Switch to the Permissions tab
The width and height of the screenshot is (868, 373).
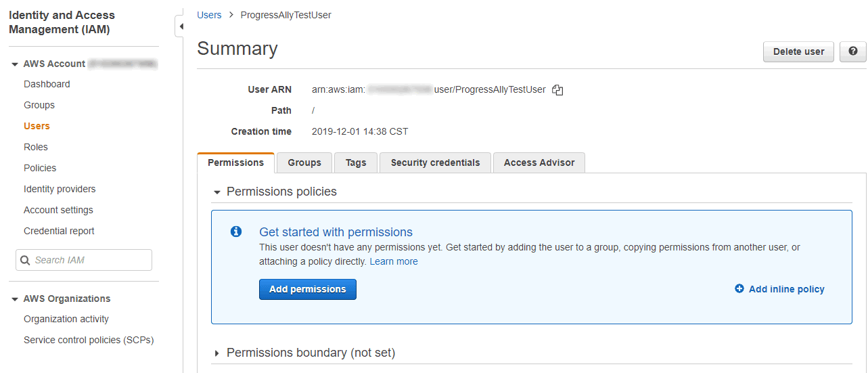pyautogui.click(x=235, y=162)
